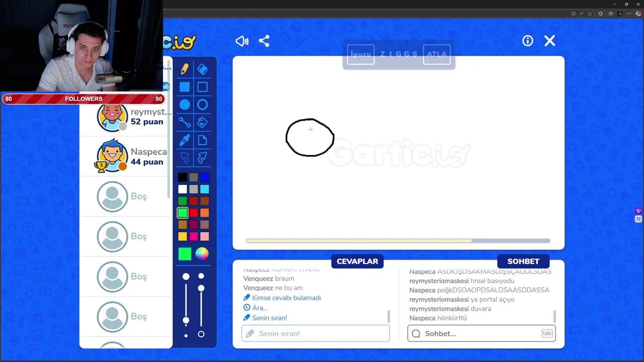Click the large current color green square

pyautogui.click(x=185, y=254)
